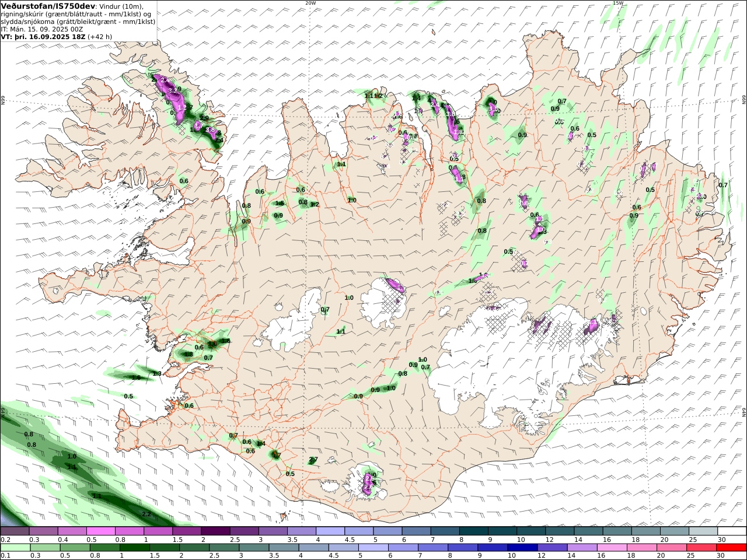Click the 0.8 swatch in the snow legend
The width and height of the screenshot is (747, 560).
click(x=129, y=531)
